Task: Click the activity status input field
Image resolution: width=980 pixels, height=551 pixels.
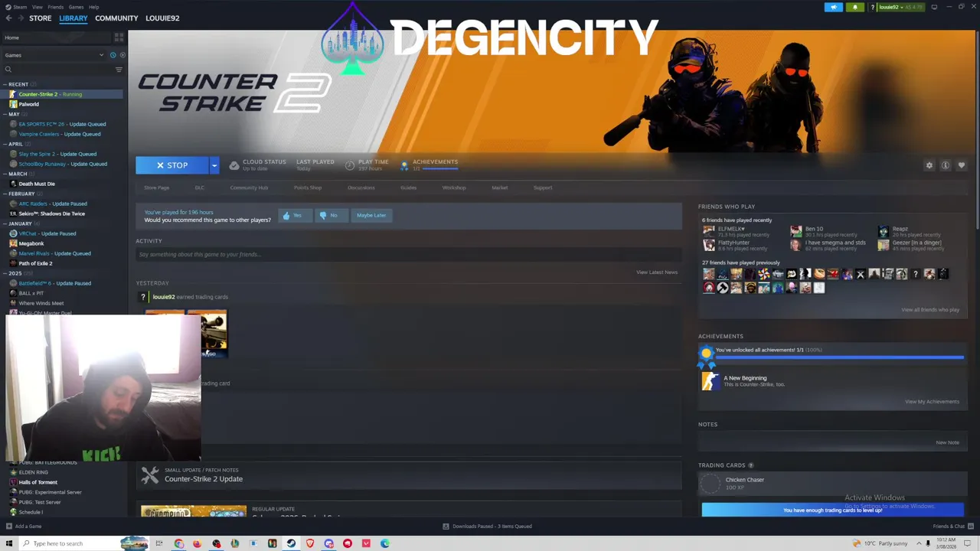Action: coord(409,254)
